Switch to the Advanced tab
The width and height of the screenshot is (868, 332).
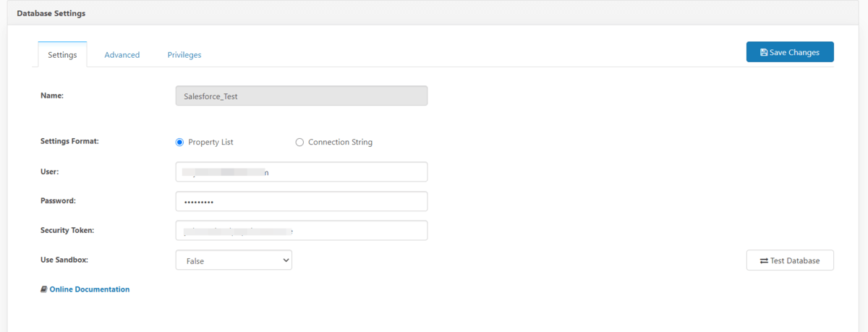[x=122, y=55]
